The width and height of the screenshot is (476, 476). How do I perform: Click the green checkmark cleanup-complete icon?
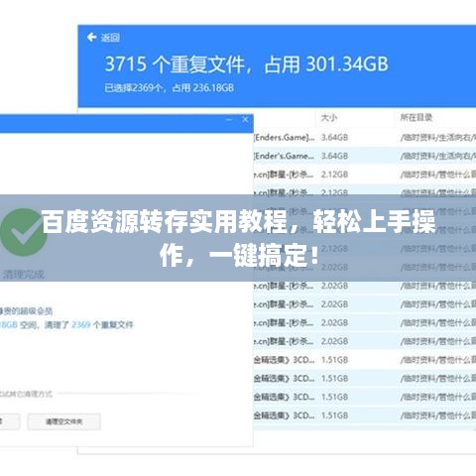[23, 232]
